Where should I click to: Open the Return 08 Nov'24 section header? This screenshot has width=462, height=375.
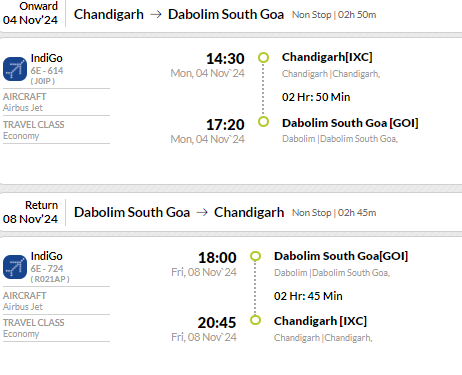coord(30,212)
